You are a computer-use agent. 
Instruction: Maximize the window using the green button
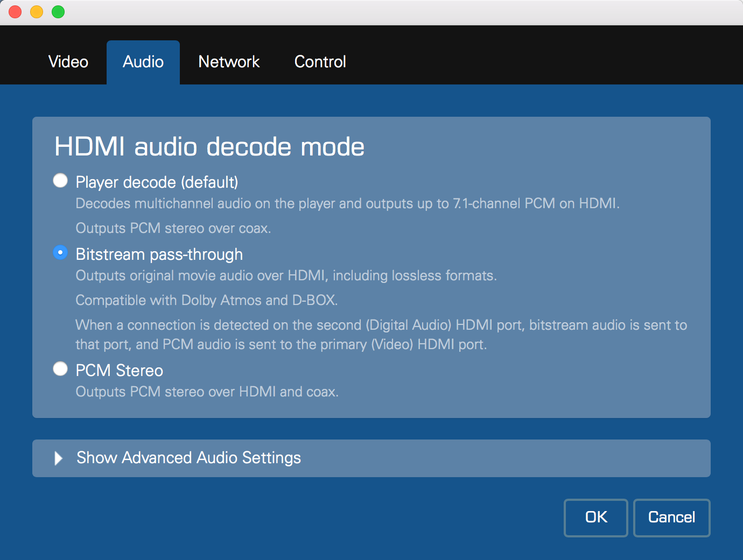click(x=58, y=12)
